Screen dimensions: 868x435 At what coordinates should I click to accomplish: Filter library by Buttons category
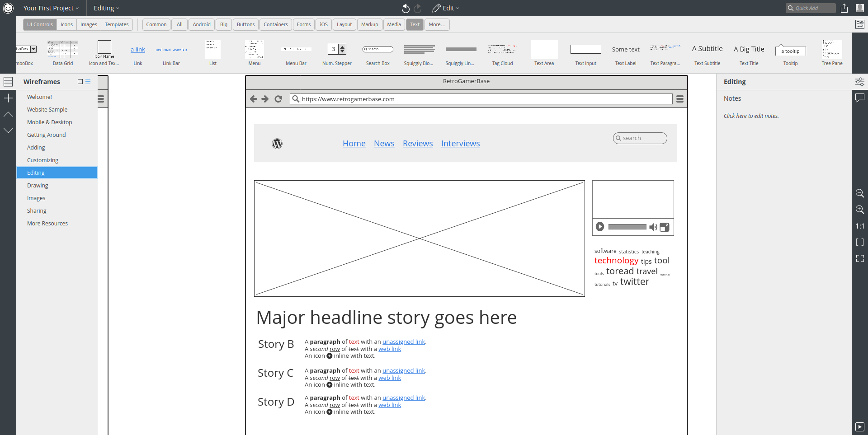pyautogui.click(x=245, y=24)
